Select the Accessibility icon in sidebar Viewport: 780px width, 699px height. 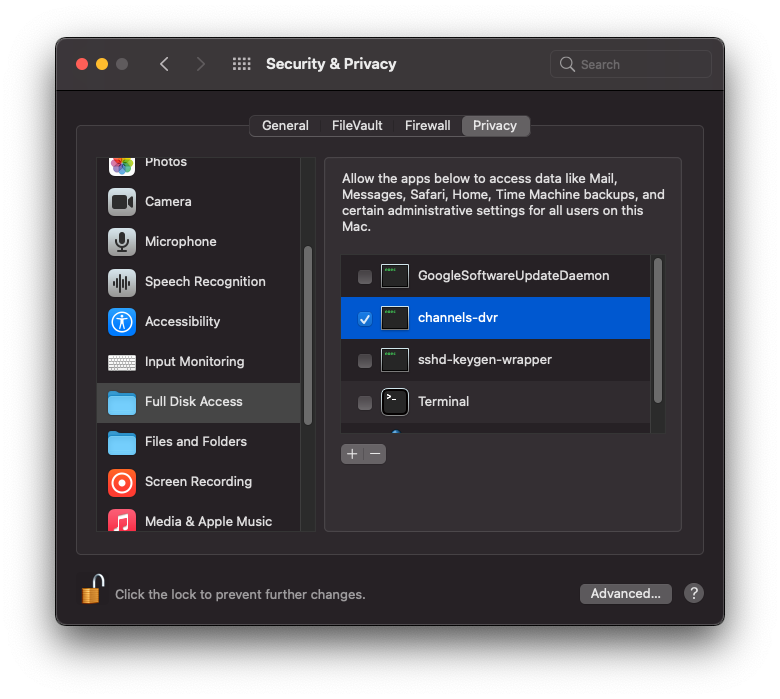point(122,322)
